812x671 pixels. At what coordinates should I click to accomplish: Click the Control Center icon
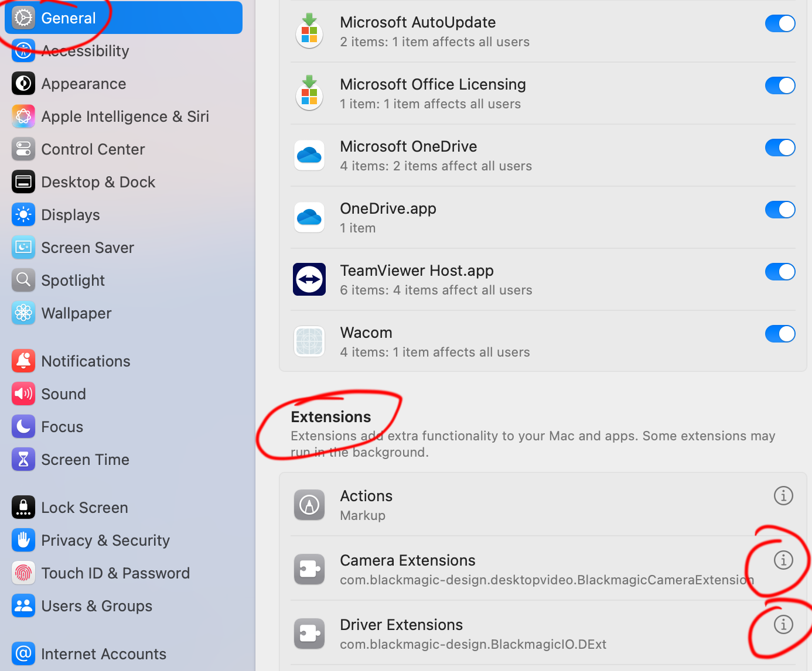pos(23,149)
